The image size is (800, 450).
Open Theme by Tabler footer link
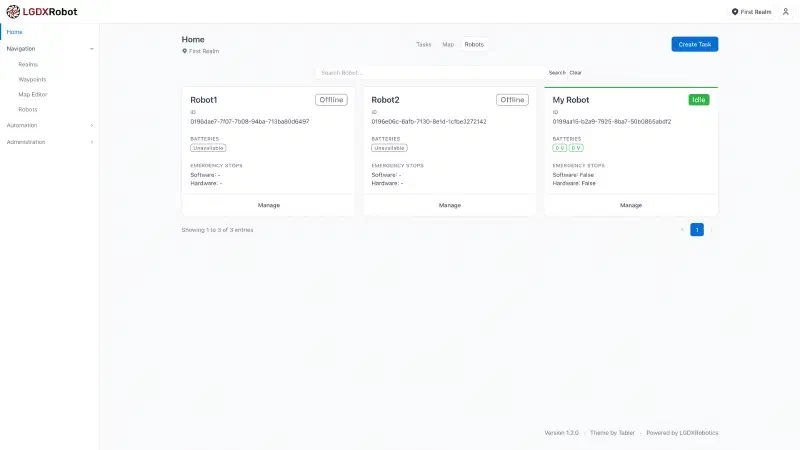[x=612, y=433]
